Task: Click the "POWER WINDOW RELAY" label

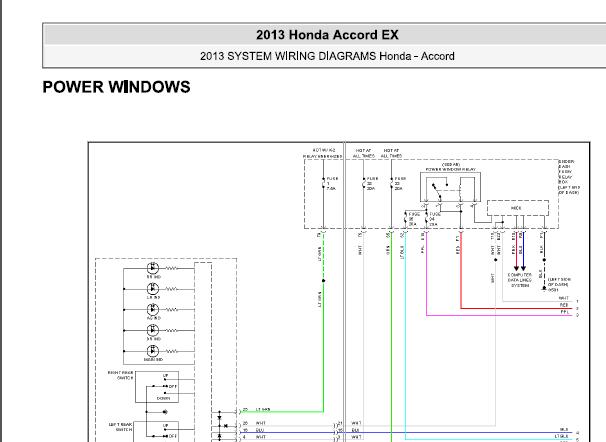Action: [x=450, y=169]
